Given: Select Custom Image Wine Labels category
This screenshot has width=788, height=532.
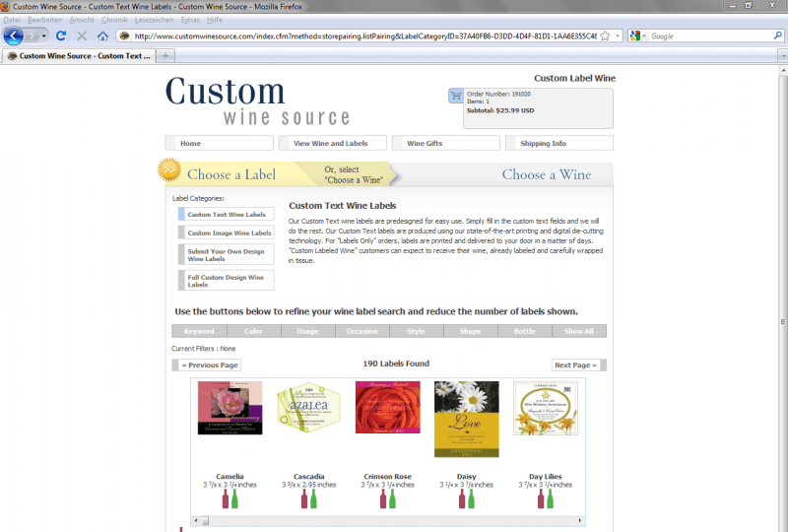Looking at the screenshot, I should (227, 233).
